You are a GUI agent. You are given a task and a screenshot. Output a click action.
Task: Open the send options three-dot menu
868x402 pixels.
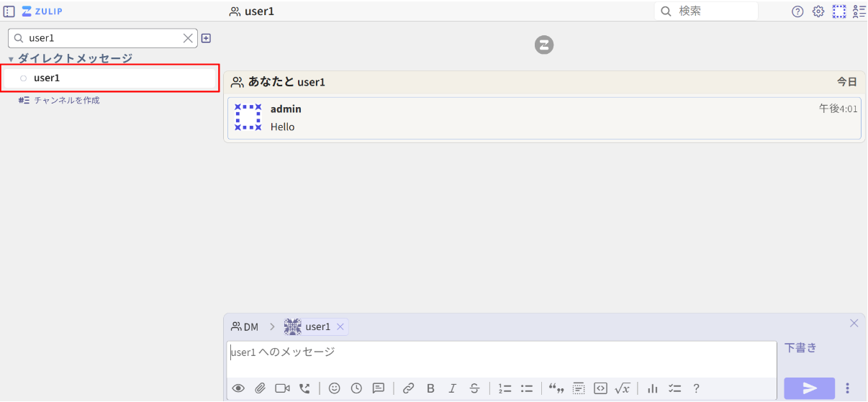coord(847,388)
